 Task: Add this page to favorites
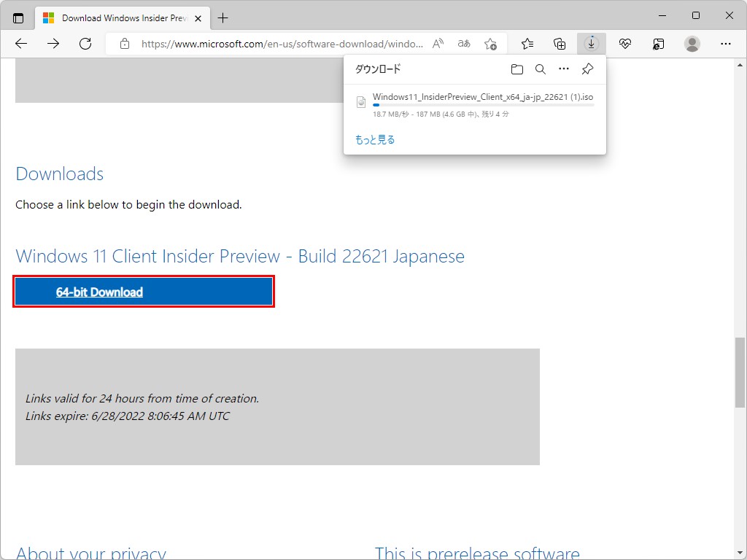(x=490, y=44)
